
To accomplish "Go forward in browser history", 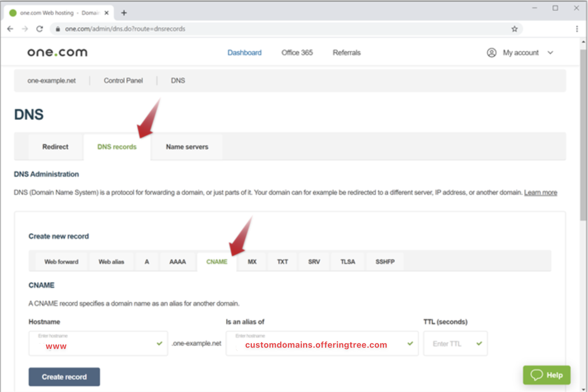I will 25,29.
